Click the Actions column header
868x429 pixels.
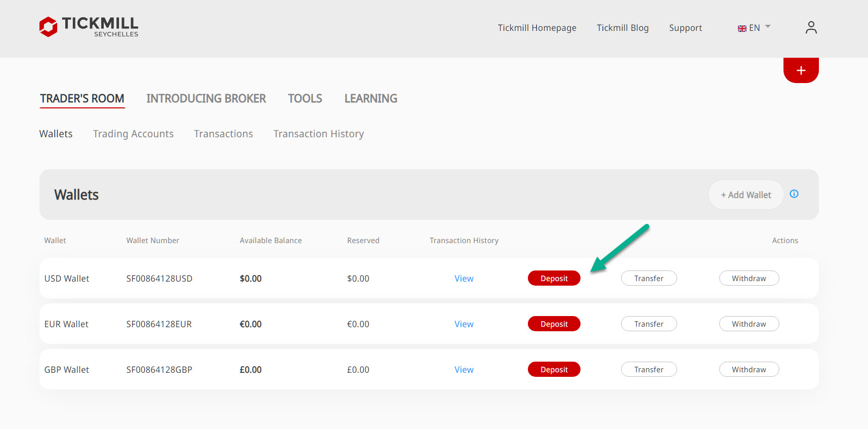785,241
